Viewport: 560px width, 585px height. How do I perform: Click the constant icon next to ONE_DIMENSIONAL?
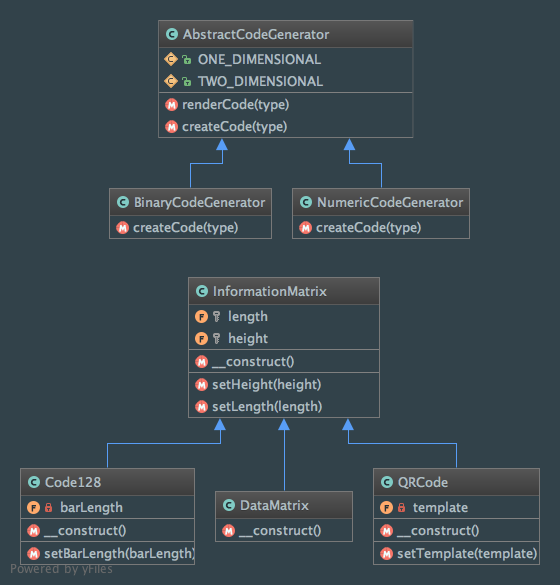pyautogui.click(x=171, y=59)
